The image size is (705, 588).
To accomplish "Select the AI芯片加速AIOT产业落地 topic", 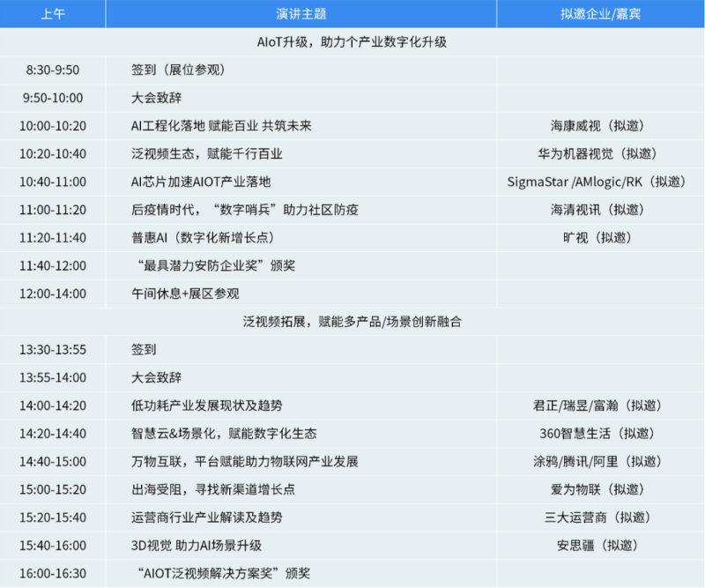I will [x=201, y=182].
